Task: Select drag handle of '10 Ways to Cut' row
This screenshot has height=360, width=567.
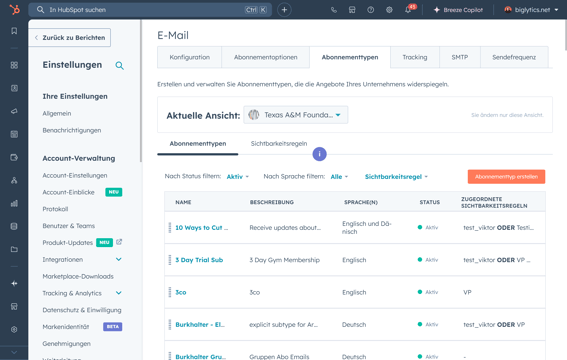Action: (x=170, y=227)
